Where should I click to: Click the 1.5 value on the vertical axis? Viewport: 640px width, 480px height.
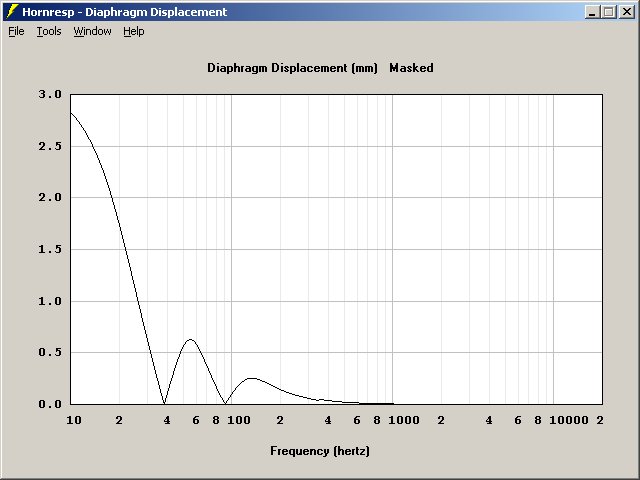(x=50, y=249)
